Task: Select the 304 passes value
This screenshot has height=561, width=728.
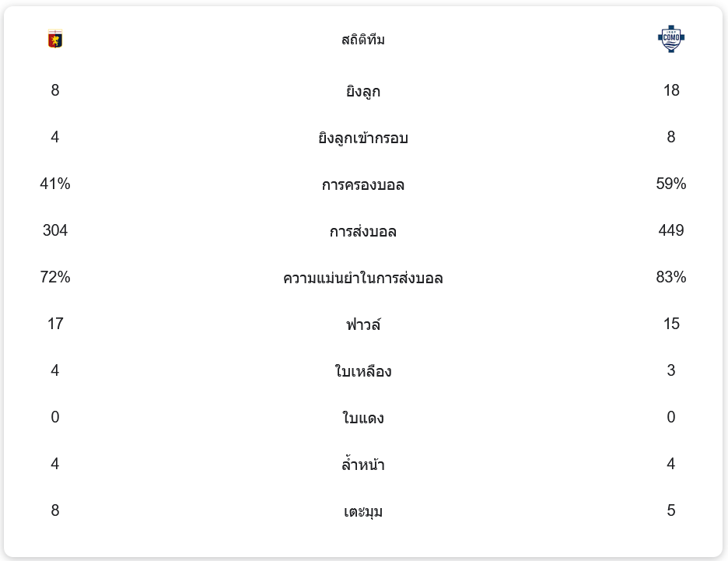Action: point(55,230)
